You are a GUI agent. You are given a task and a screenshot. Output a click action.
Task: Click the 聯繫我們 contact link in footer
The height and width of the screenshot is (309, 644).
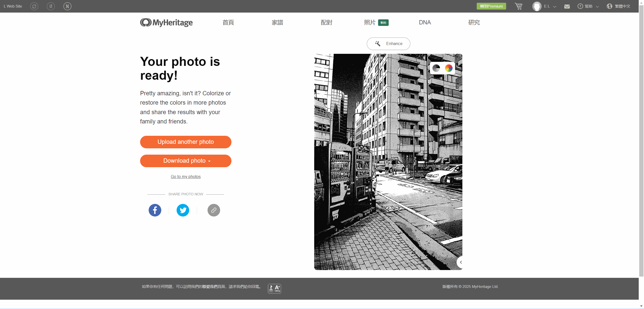[210, 287]
